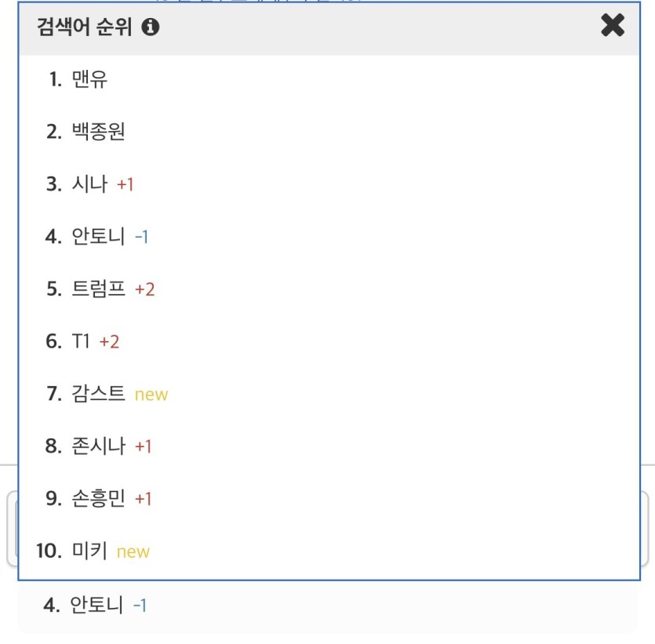Open the newly ranked term 감스트
Viewport: 655px width, 644px height.
click(x=98, y=394)
